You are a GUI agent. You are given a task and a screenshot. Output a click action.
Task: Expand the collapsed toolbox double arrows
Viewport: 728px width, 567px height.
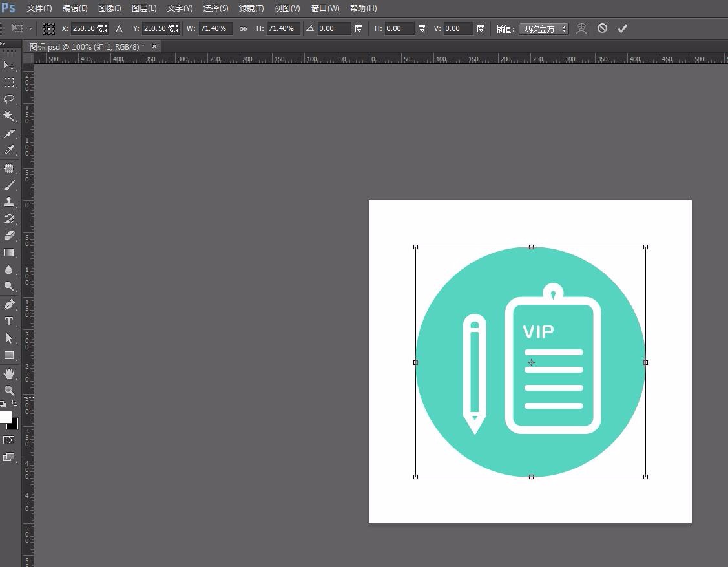tap(3, 44)
